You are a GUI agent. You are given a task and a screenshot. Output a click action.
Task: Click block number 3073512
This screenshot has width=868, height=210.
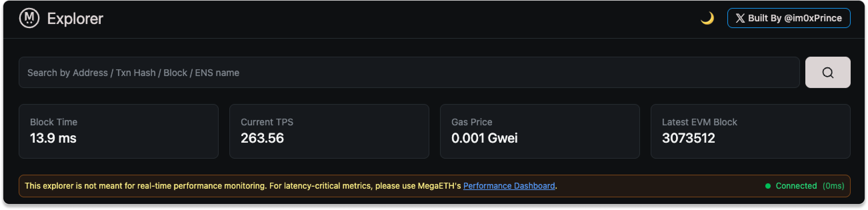coord(688,138)
